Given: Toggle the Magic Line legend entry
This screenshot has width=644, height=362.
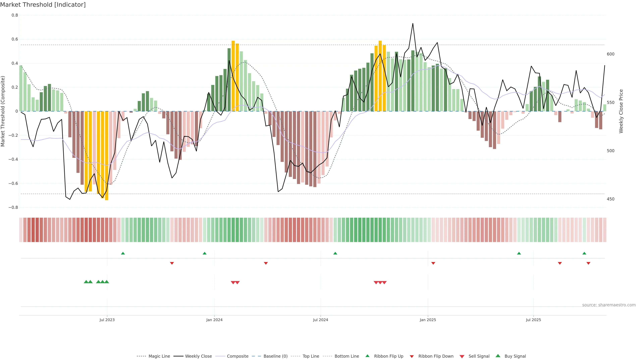Looking at the screenshot, I should [159, 356].
